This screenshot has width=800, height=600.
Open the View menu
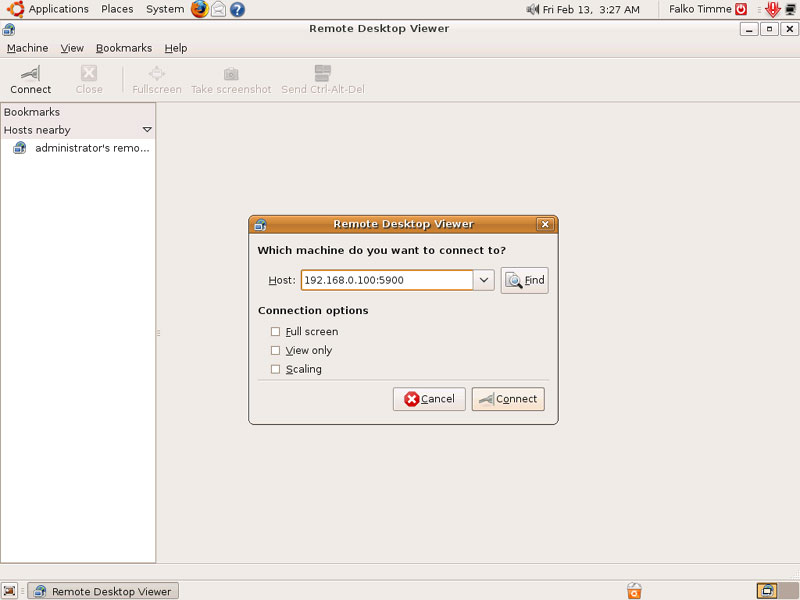coord(72,48)
